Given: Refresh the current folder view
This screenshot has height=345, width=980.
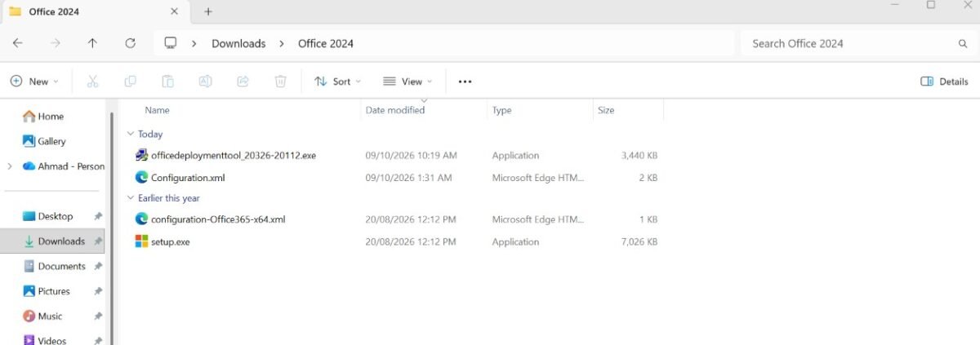Looking at the screenshot, I should (130, 43).
